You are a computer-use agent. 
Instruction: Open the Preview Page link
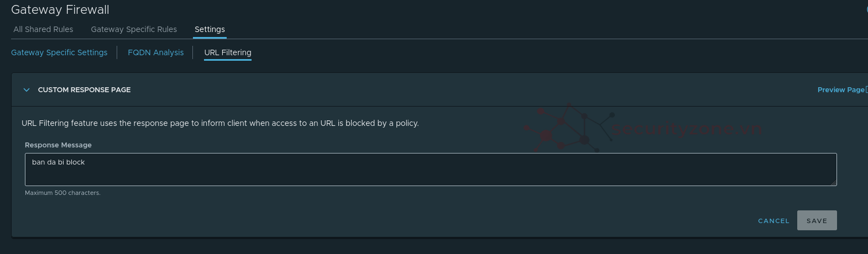point(840,89)
